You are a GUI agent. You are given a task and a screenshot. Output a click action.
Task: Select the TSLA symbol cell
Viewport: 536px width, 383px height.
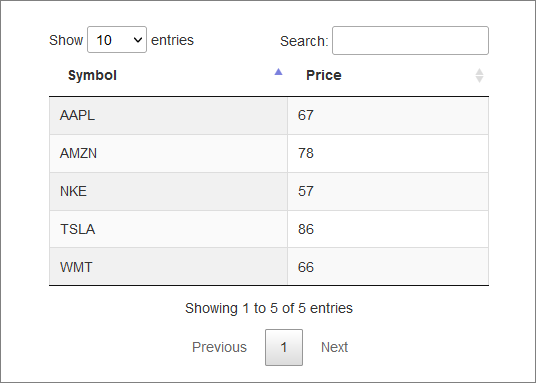pos(169,229)
